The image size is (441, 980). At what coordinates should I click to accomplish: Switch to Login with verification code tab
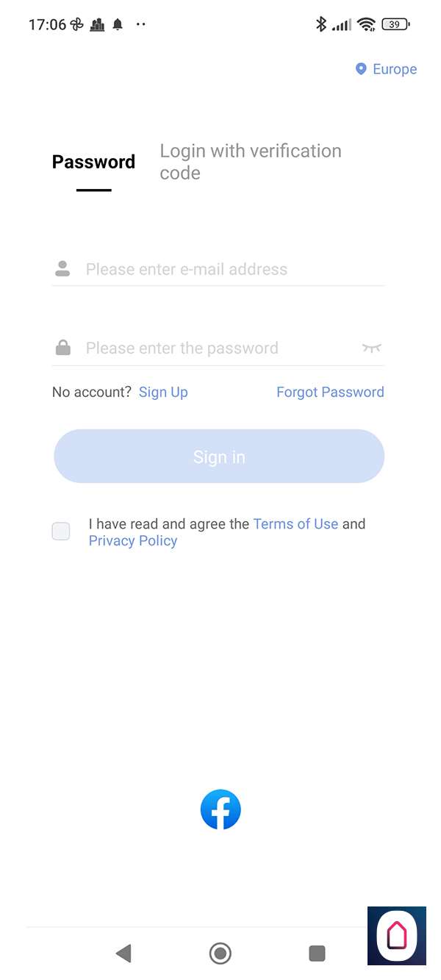[x=251, y=162]
